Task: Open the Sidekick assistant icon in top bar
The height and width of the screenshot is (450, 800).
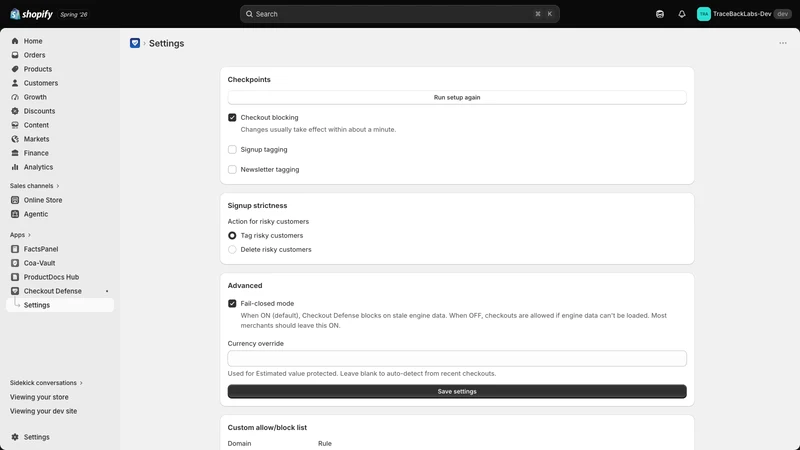Action: (x=660, y=14)
